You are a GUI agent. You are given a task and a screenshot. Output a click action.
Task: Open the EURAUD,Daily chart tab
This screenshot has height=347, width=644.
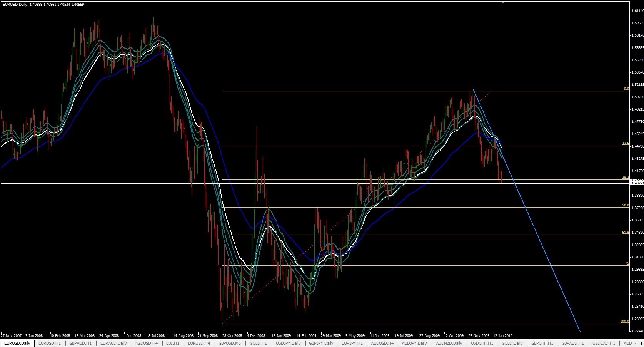[113, 343]
